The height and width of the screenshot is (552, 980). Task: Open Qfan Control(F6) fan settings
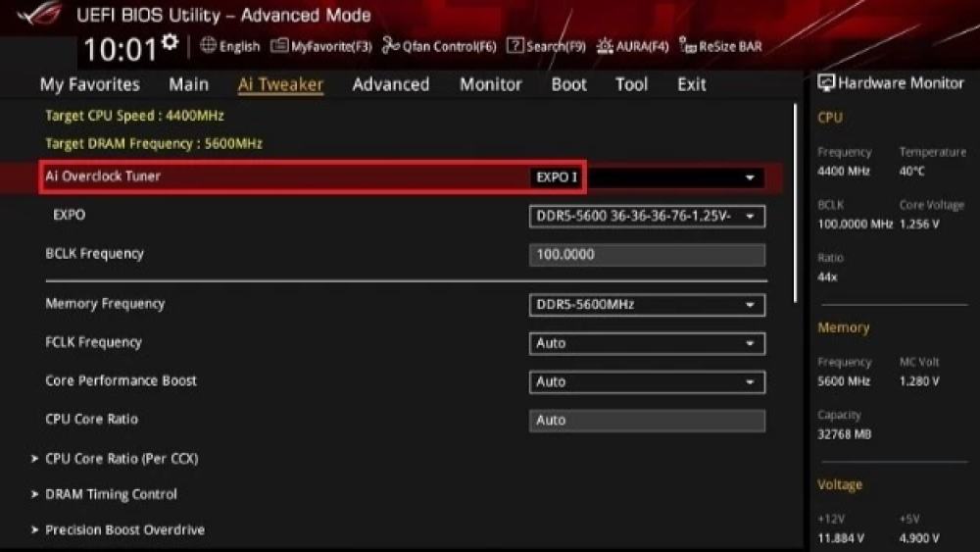[439, 46]
